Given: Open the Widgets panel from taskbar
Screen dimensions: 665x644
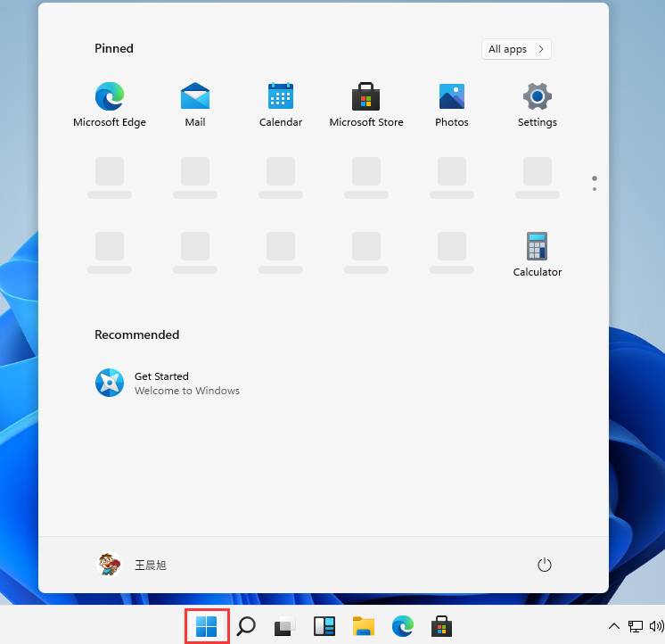Looking at the screenshot, I should (x=324, y=626).
